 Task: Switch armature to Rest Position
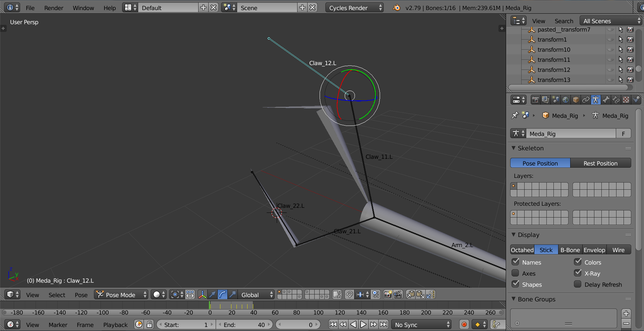[x=600, y=163]
